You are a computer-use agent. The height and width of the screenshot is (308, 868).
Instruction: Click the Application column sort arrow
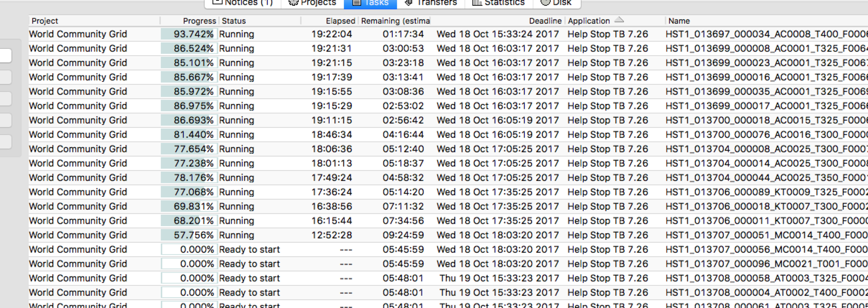619,20
